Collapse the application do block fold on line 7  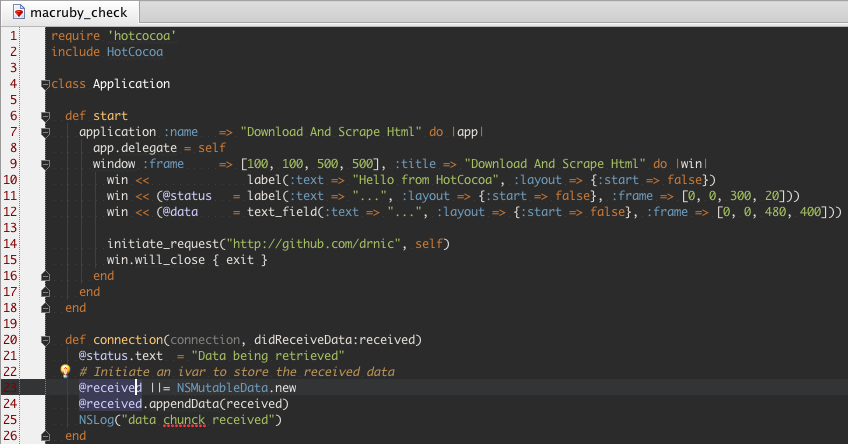tap(45, 132)
